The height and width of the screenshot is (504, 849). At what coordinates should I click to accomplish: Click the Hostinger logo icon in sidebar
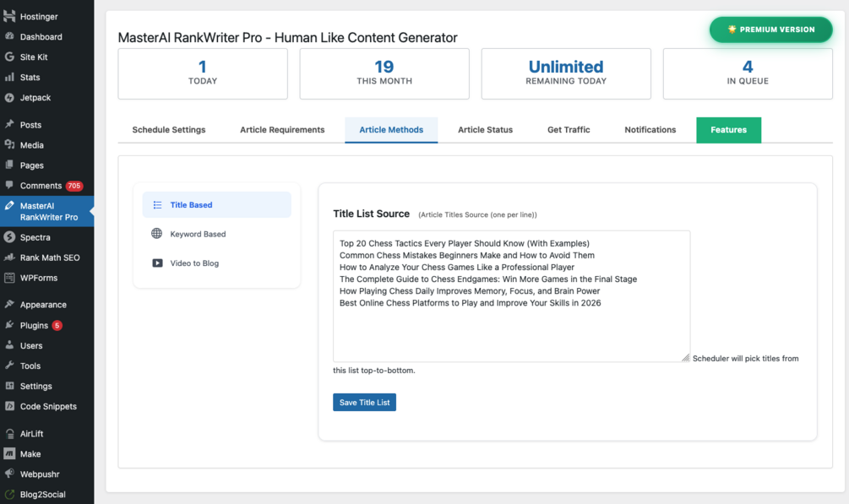9,17
